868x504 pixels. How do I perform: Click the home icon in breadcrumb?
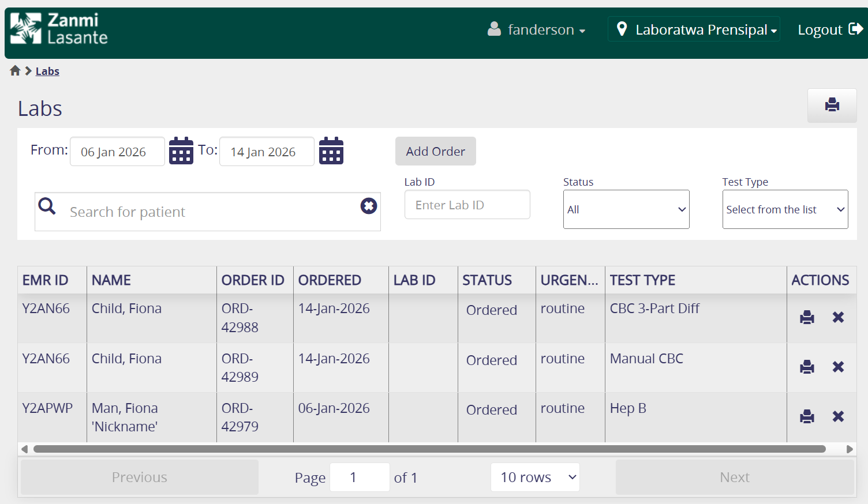point(15,71)
